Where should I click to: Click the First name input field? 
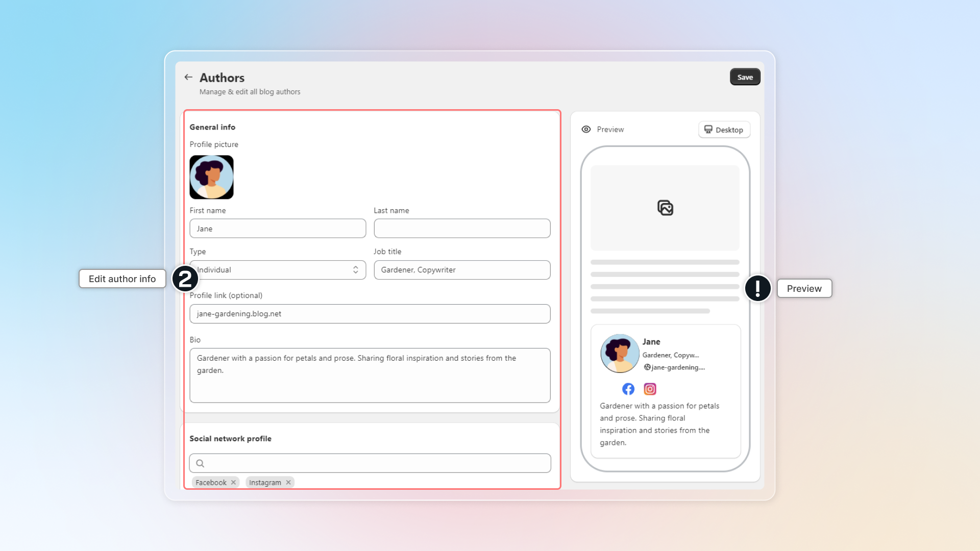[278, 229]
